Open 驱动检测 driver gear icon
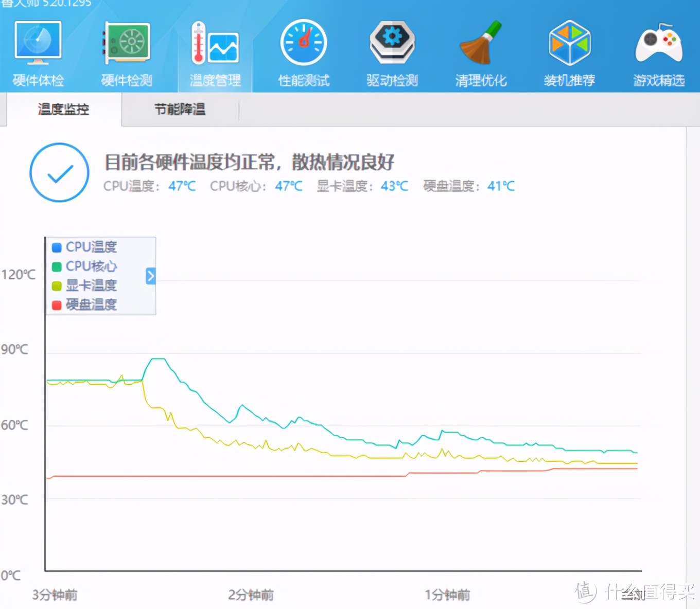 (x=392, y=42)
